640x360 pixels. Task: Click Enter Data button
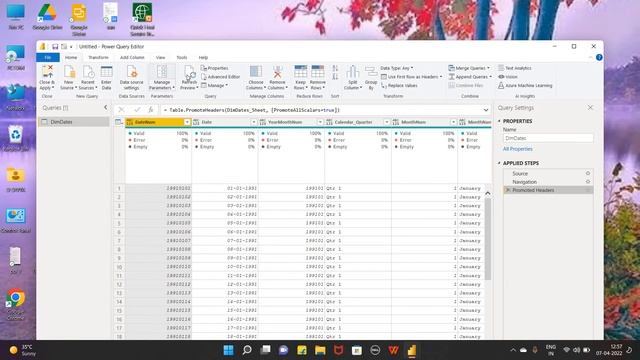[106, 77]
